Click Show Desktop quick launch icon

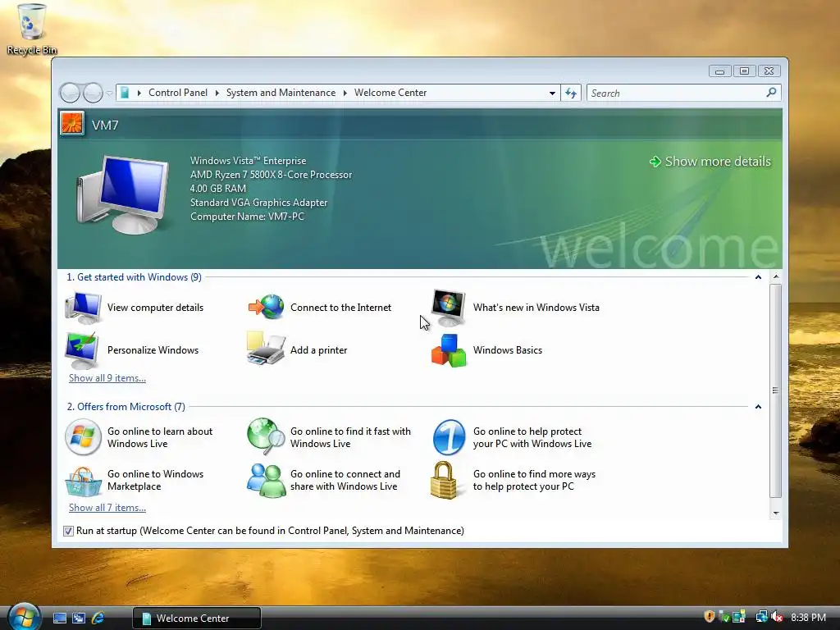pyautogui.click(x=59, y=618)
